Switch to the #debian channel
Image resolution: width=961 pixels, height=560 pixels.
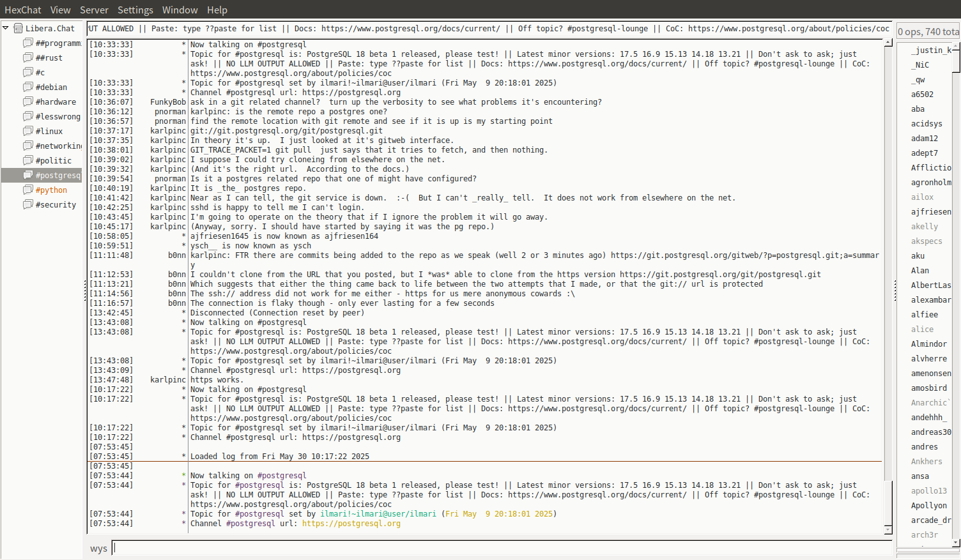click(x=51, y=87)
